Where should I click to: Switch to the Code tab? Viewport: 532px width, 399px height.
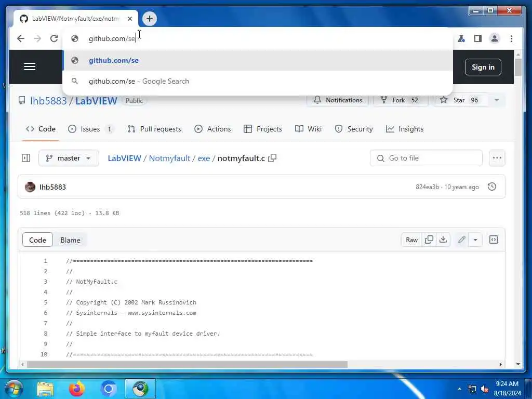[41, 129]
